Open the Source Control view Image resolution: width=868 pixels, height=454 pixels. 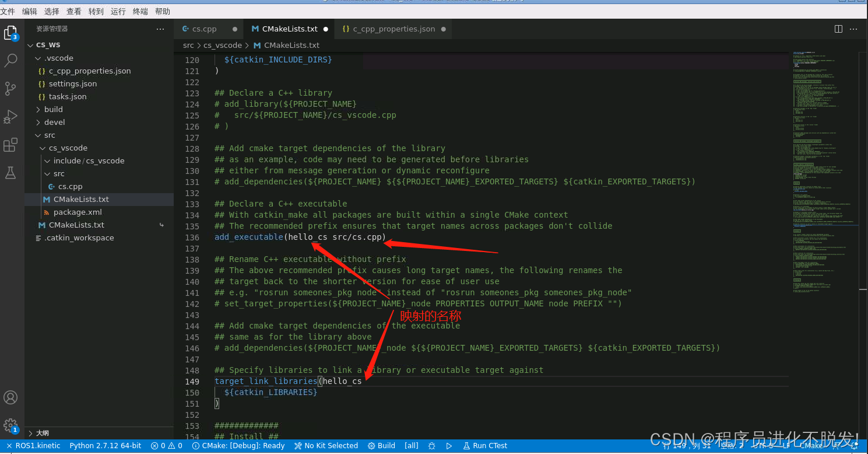(x=10, y=88)
